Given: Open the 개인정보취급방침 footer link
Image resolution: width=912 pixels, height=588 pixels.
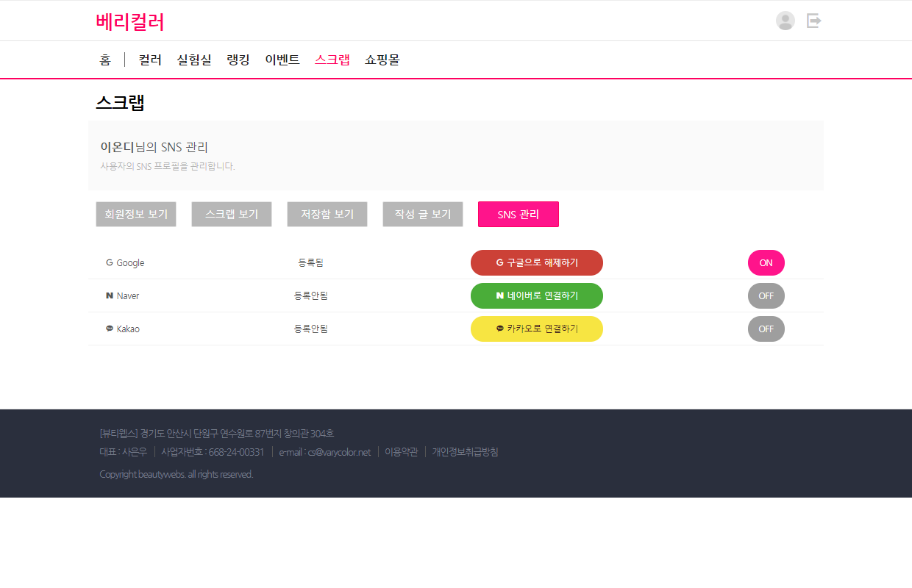Looking at the screenshot, I should click(465, 452).
